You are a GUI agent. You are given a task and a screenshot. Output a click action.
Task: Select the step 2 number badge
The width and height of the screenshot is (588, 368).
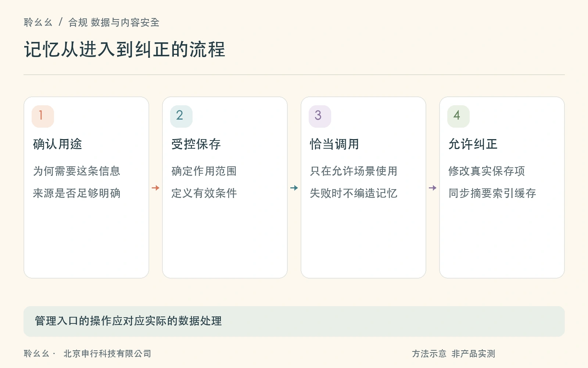(181, 116)
